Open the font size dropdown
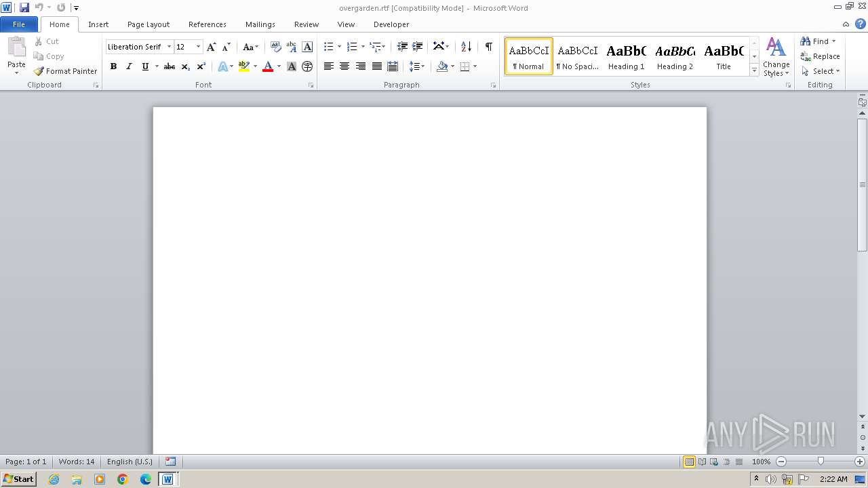This screenshot has height=488, width=868. point(198,47)
